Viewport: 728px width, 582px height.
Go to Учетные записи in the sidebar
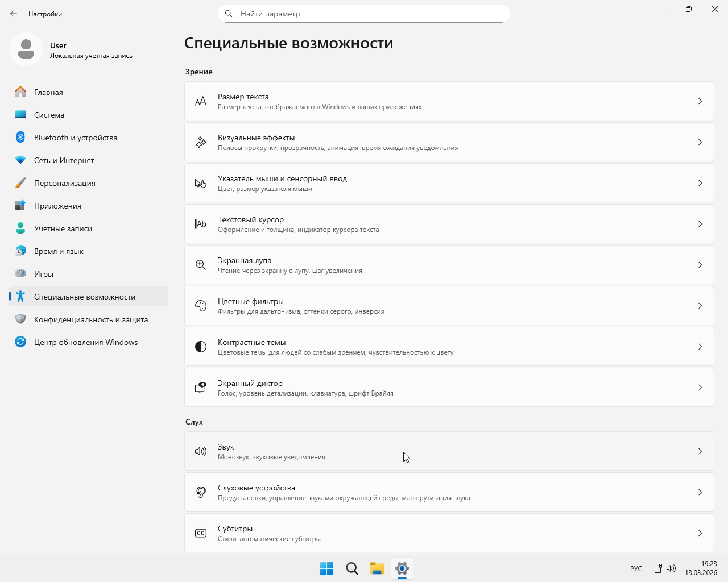(89, 228)
